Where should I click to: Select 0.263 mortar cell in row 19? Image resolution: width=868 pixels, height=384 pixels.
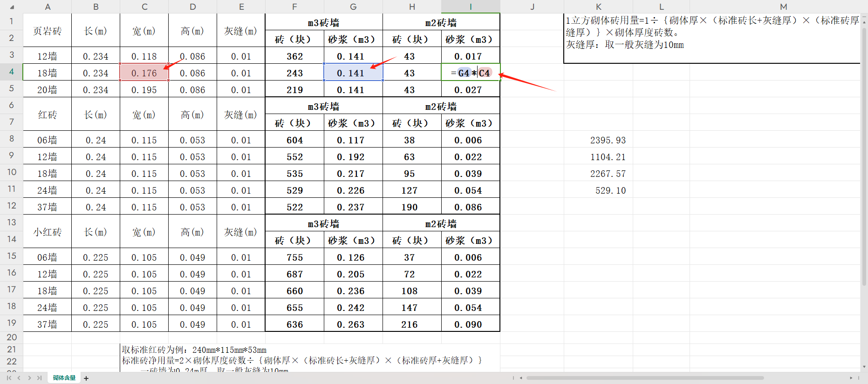[x=353, y=324]
